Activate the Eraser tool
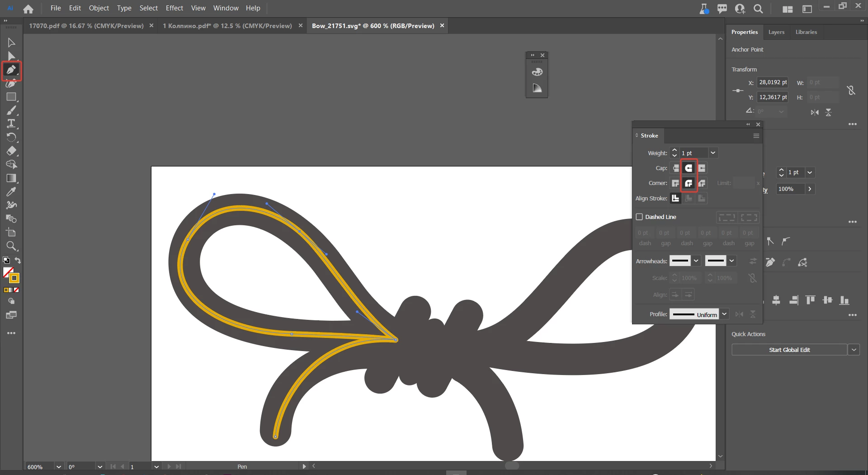Image resolution: width=868 pixels, height=475 pixels. click(11, 151)
